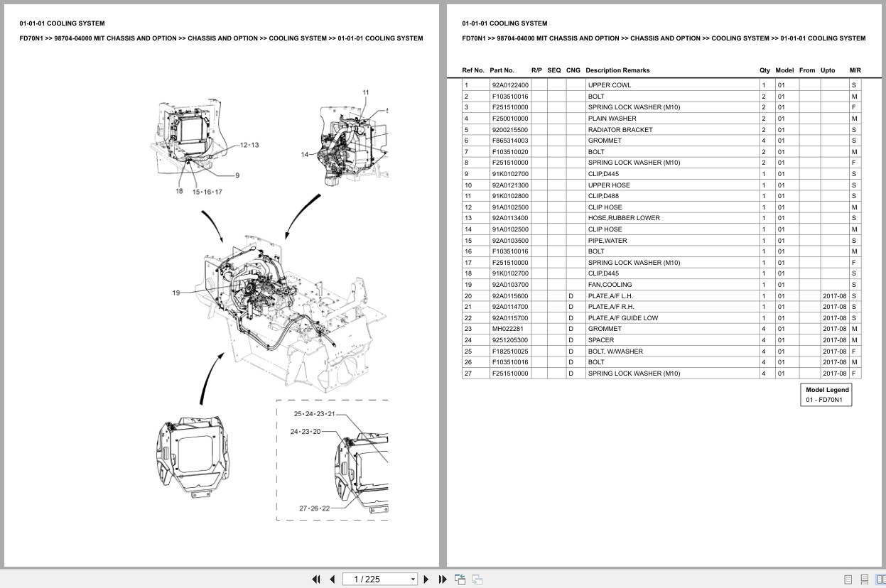Click the PLATE,A/F GUIDE LOW description

click(x=623, y=318)
